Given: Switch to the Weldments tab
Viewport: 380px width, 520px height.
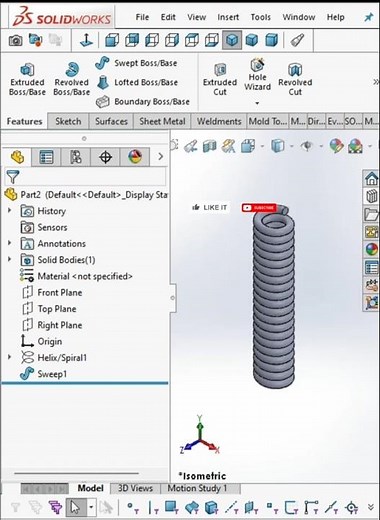Looking at the screenshot, I should [x=219, y=121].
